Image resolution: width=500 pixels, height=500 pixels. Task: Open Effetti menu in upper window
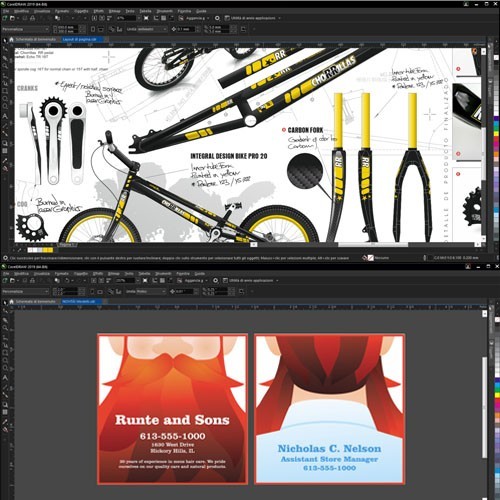coord(99,11)
